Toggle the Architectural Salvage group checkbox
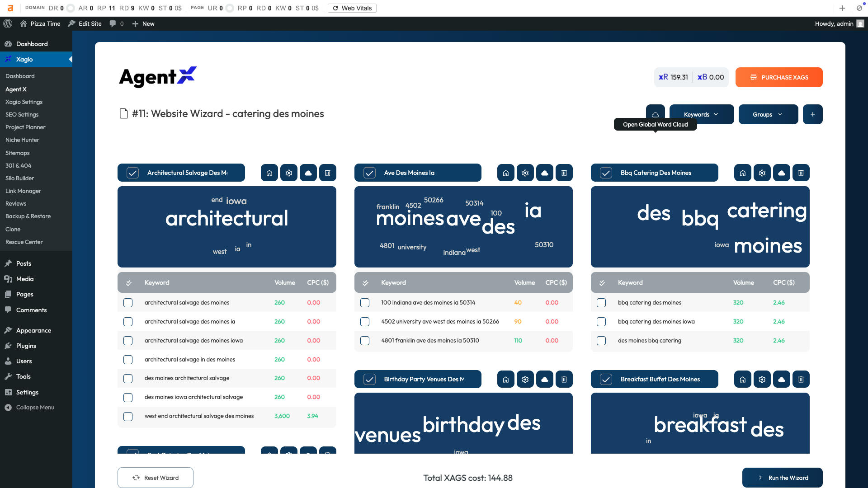The height and width of the screenshot is (488, 868). point(132,173)
